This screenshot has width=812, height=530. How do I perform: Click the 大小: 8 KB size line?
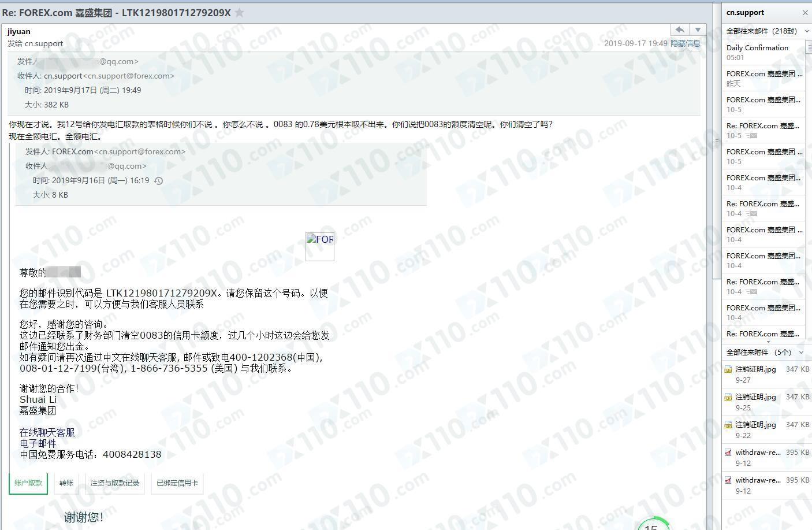click(x=50, y=195)
